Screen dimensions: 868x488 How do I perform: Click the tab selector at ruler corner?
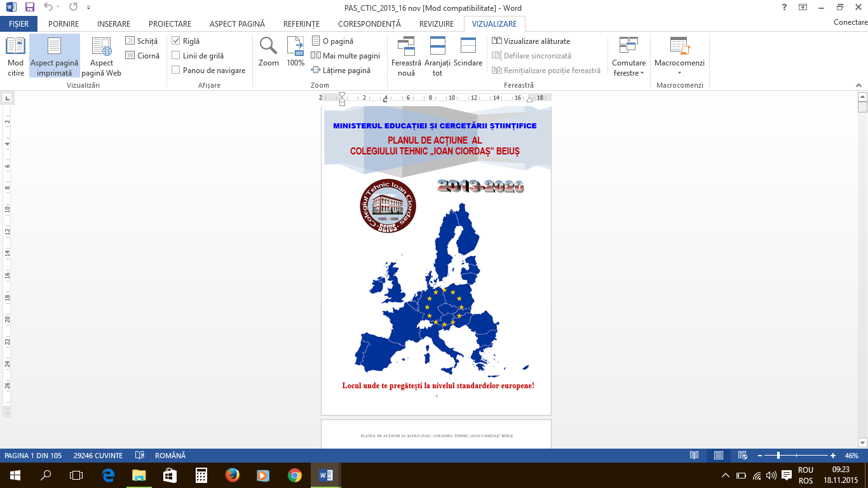7,98
